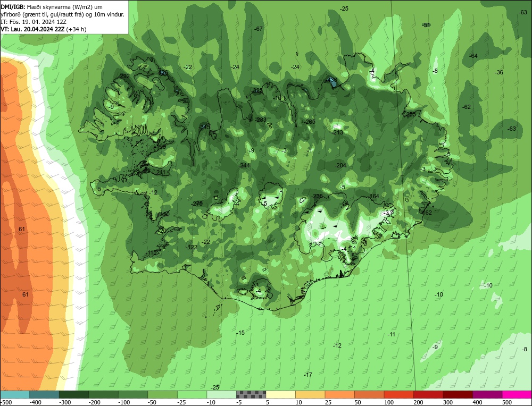
Task: Click the '-265' map value
Action: point(310,122)
